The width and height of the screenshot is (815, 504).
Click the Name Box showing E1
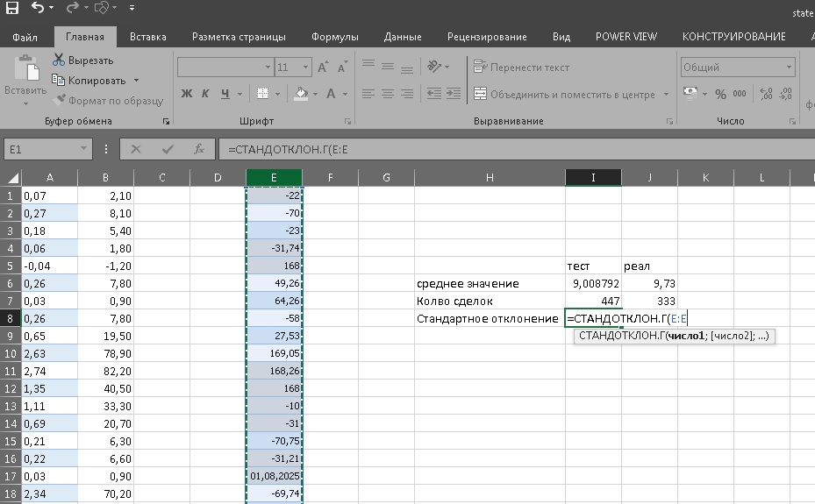point(47,150)
